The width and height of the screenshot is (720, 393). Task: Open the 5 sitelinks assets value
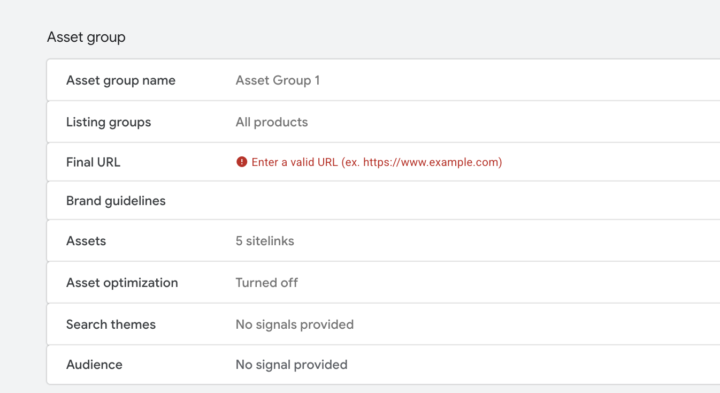(x=265, y=241)
